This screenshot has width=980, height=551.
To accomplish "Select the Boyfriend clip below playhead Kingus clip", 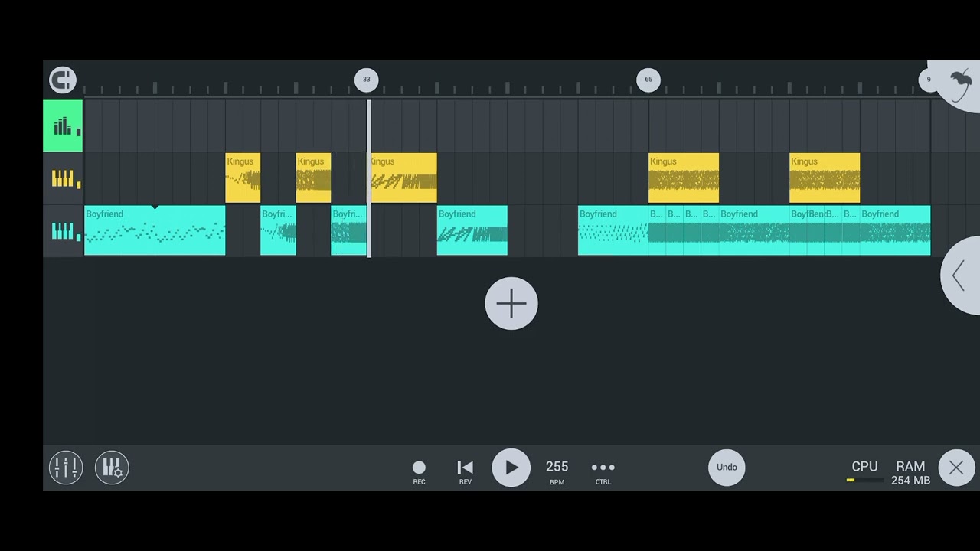I will coord(472,230).
